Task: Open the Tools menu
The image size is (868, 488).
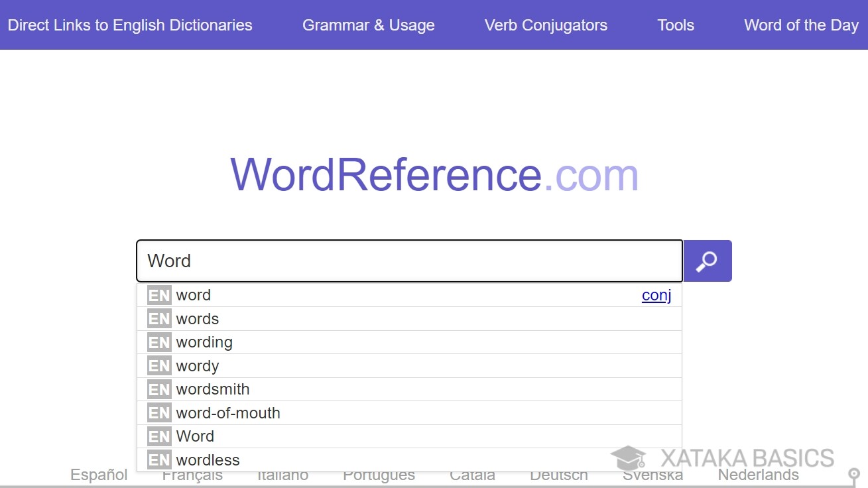Action: [x=675, y=25]
